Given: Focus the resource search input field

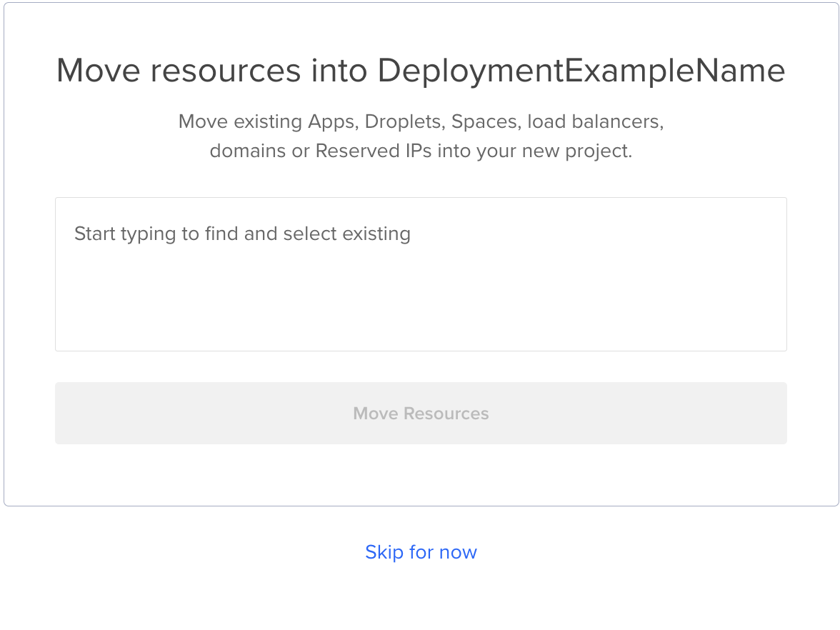Looking at the screenshot, I should (x=421, y=274).
